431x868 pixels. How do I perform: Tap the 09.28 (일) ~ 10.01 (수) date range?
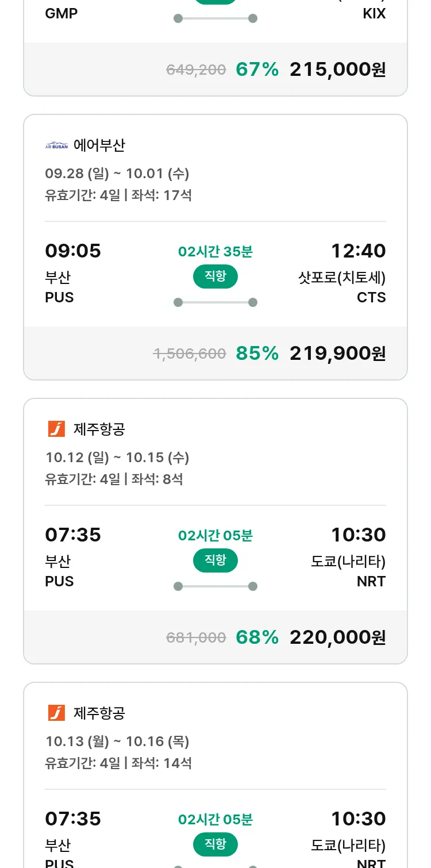point(117,174)
